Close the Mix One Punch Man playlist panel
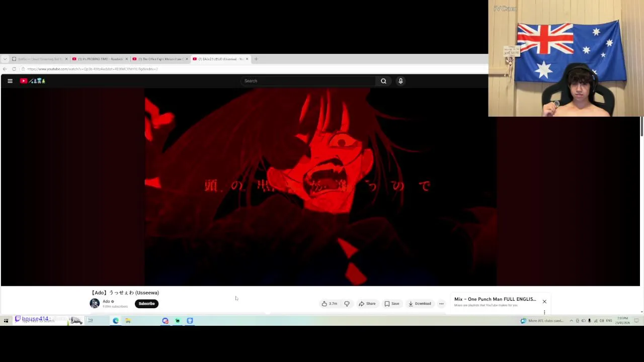Viewport: 644px width, 362px height. pos(544,302)
